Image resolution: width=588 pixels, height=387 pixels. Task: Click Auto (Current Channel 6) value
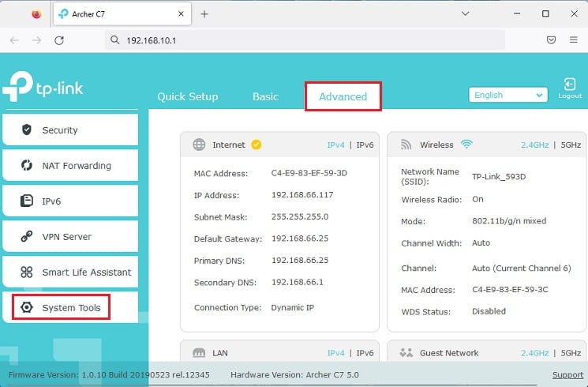click(x=521, y=268)
